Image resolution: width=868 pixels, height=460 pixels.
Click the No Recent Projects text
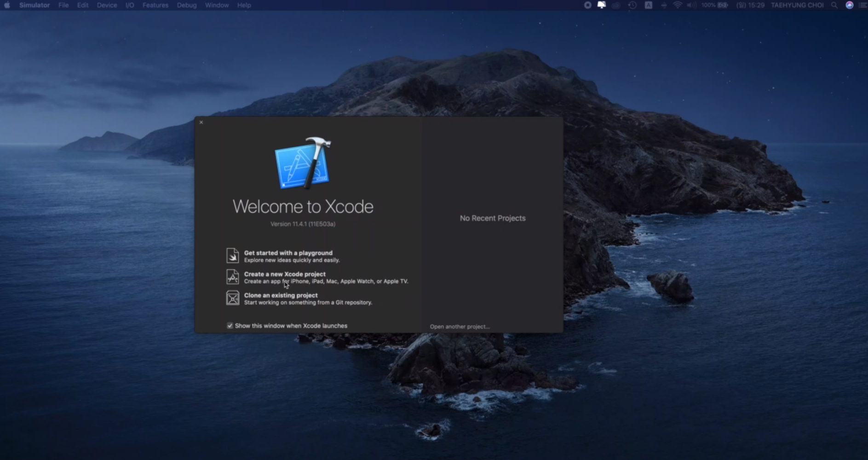(x=493, y=218)
